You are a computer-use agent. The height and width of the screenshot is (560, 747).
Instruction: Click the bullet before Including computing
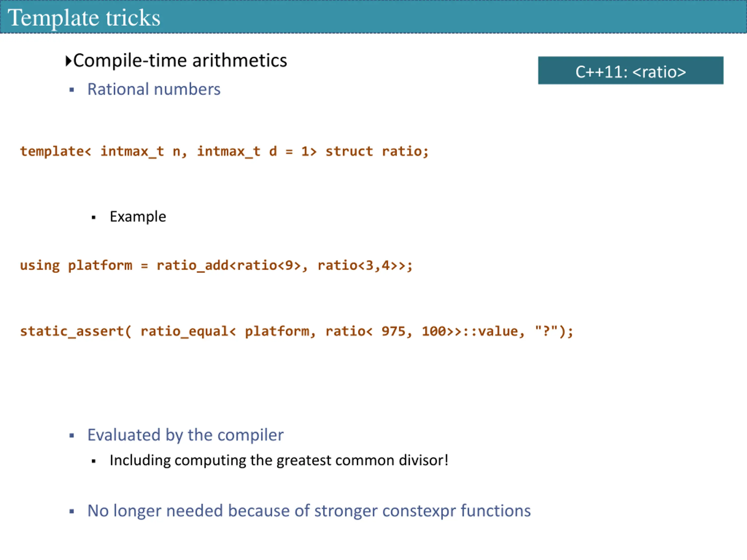tap(94, 461)
